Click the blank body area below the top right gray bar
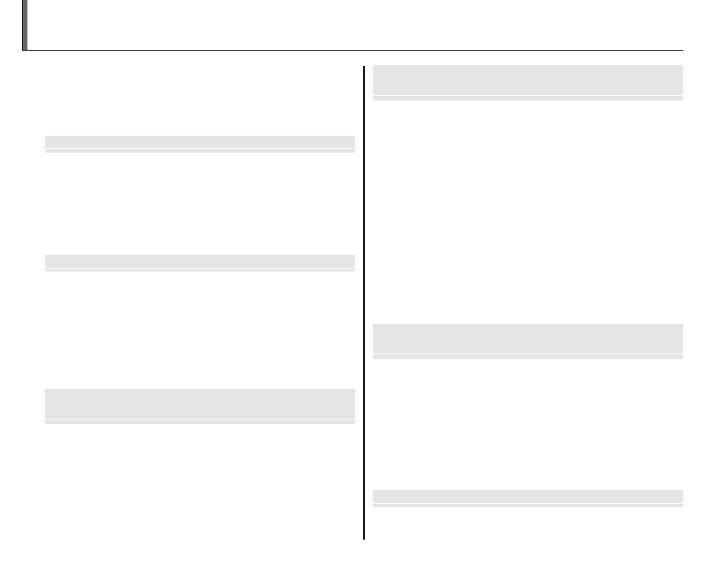Screen dimensions: 728x576 click(x=528, y=212)
